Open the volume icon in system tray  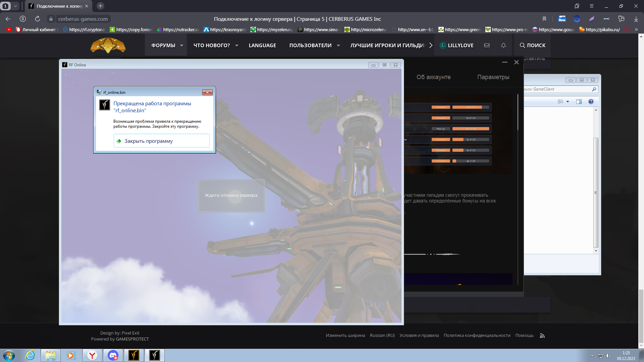tap(608, 356)
